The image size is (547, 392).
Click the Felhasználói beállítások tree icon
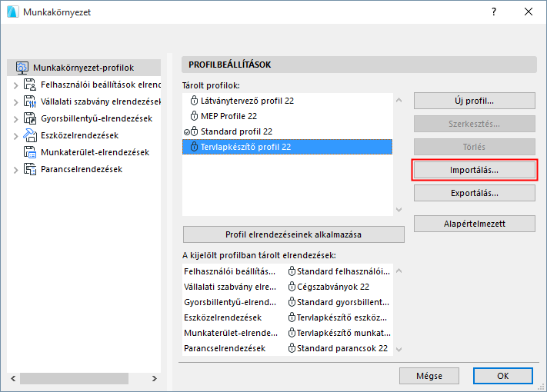pyautogui.click(x=30, y=85)
